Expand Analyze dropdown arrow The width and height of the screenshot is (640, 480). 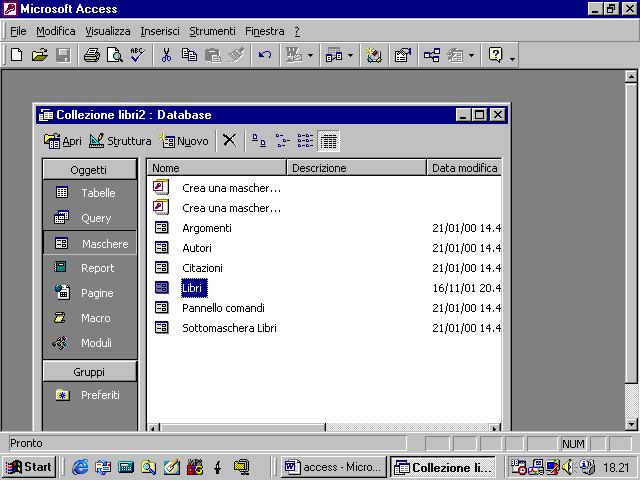point(350,55)
